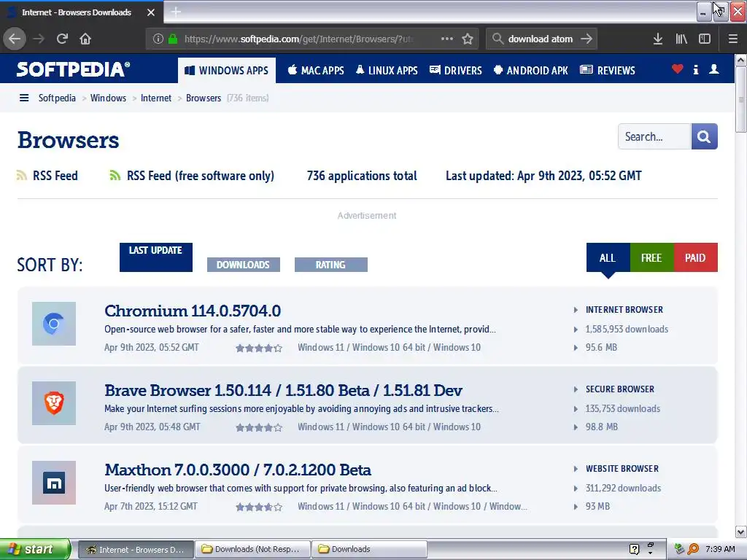Open the Drivers section

(x=455, y=71)
